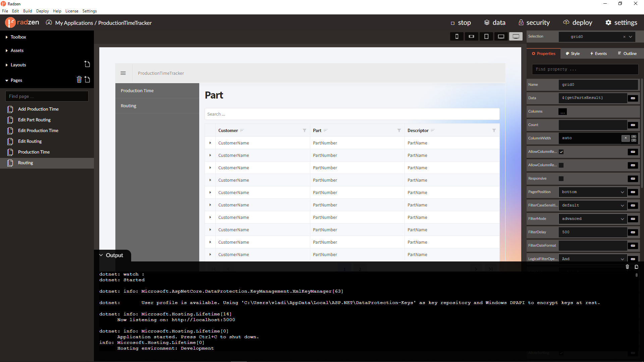Screen dimensions: 644x362
Task: Click the add new page icon
Action: click(x=87, y=79)
